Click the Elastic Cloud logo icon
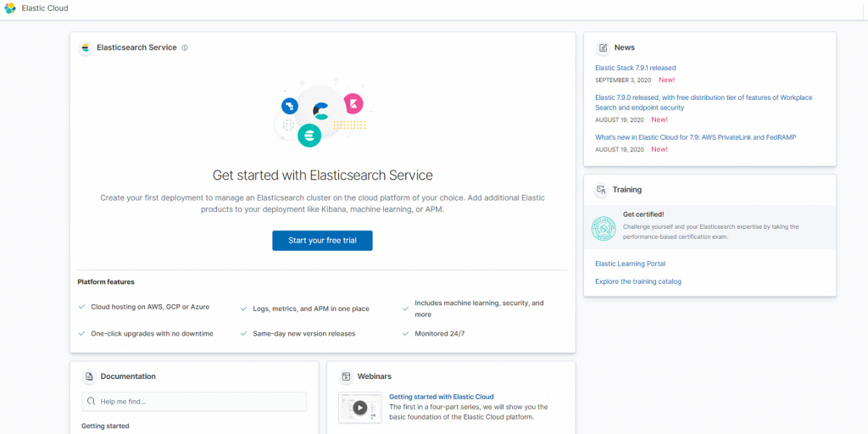 (x=10, y=8)
